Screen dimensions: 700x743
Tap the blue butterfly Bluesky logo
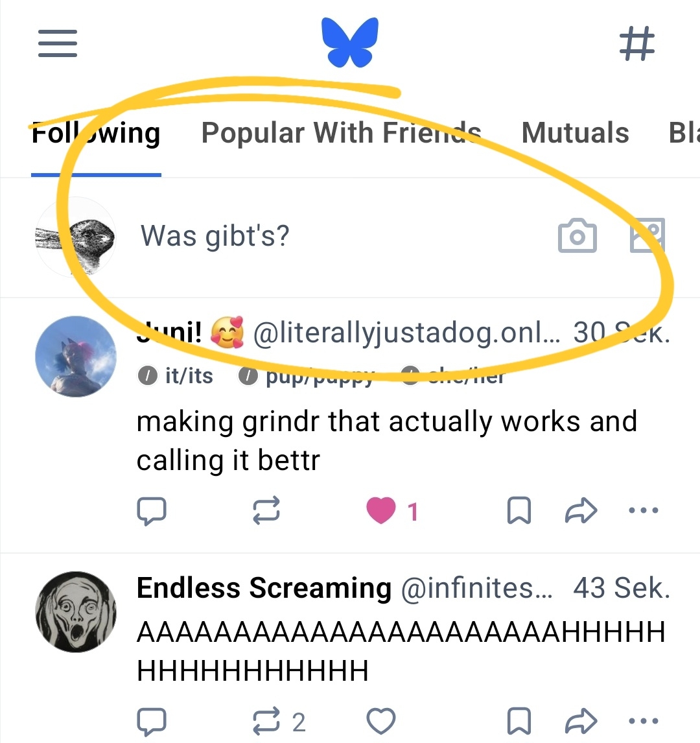[x=350, y=42]
